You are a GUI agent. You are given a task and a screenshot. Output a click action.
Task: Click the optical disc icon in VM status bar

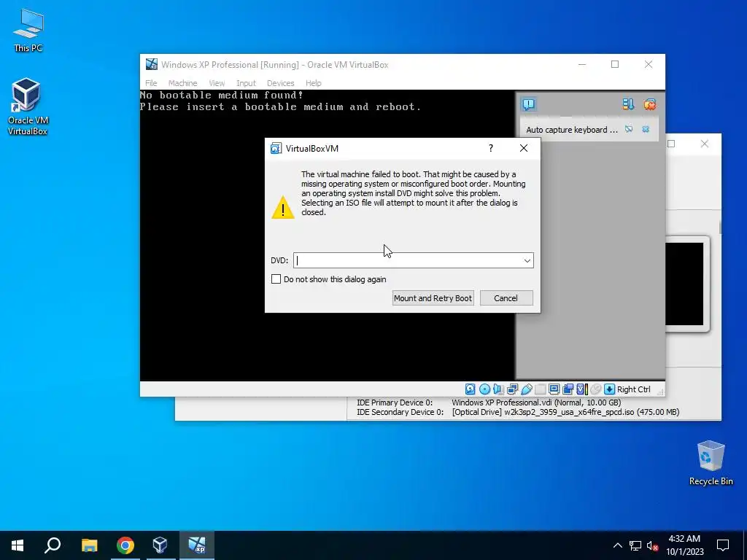[x=484, y=389]
